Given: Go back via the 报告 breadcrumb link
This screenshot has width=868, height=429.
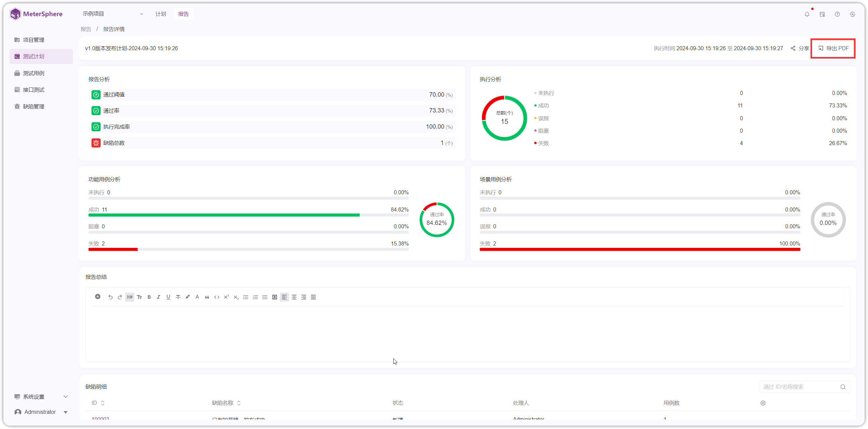Looking at the screenshot, I should (x=85, y=29).
